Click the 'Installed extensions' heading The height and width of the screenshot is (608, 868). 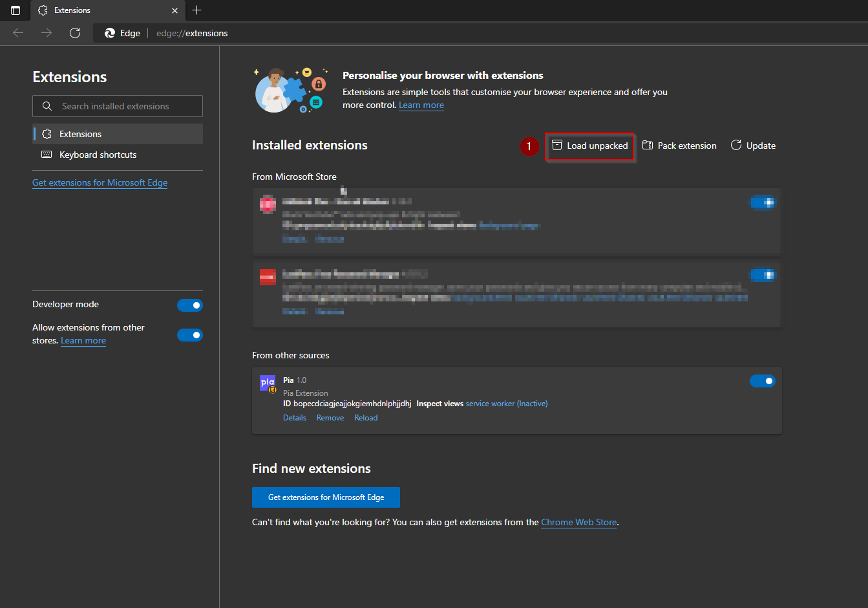pyautogui.click(x=310, y=146)
